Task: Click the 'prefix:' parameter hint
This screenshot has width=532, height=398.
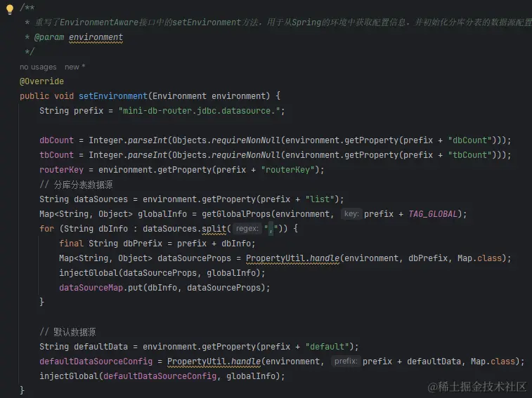Action: click(345, 361)
